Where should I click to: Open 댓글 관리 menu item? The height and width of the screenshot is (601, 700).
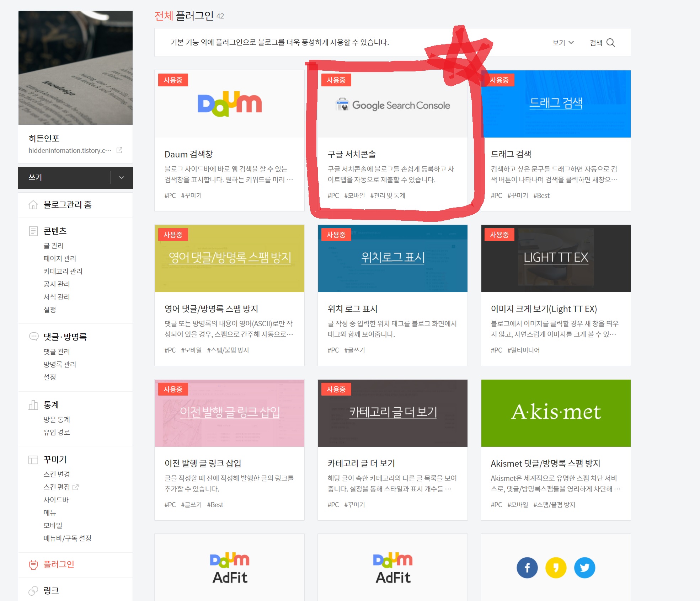[x=57, y=352]
